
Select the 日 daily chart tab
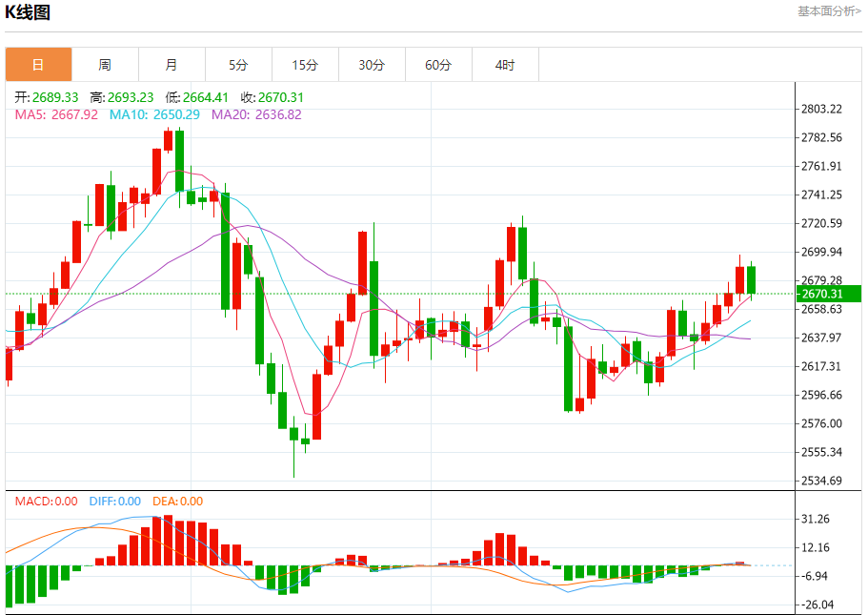coord(39,65)
